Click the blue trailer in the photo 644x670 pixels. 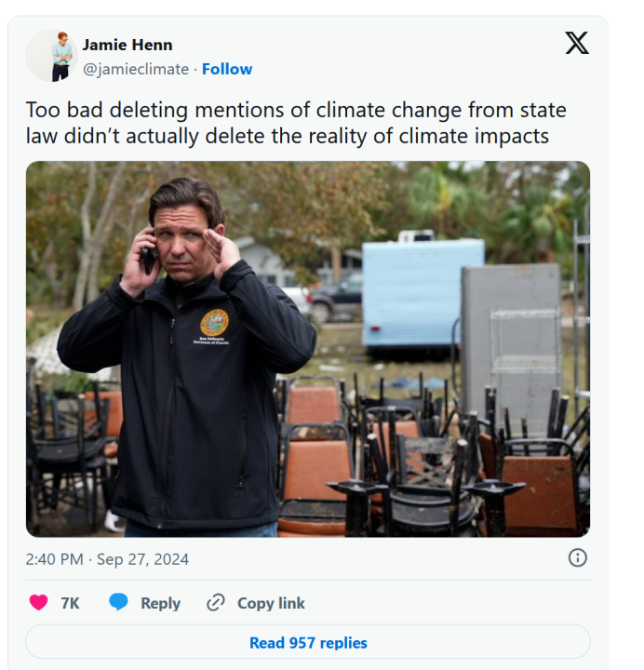tap(423, 290)
